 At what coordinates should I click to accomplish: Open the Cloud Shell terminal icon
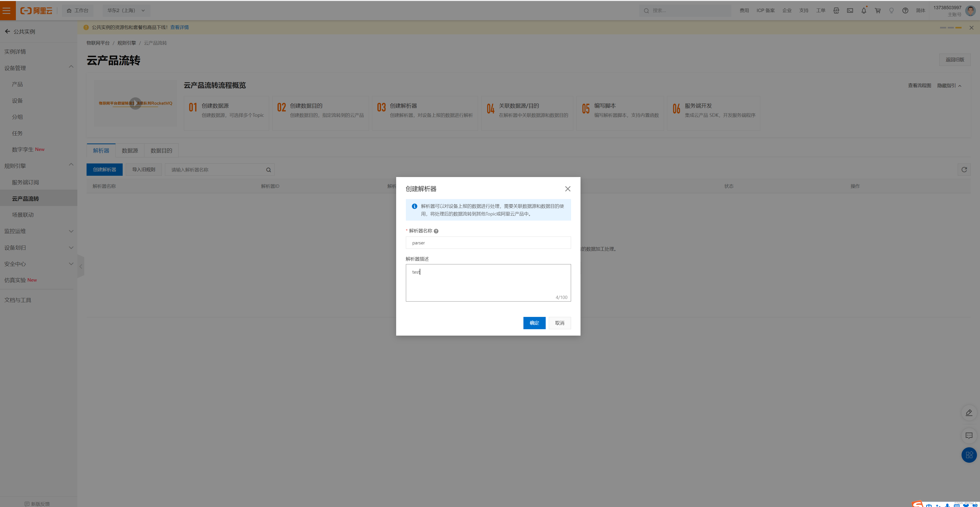pos(850,11)
